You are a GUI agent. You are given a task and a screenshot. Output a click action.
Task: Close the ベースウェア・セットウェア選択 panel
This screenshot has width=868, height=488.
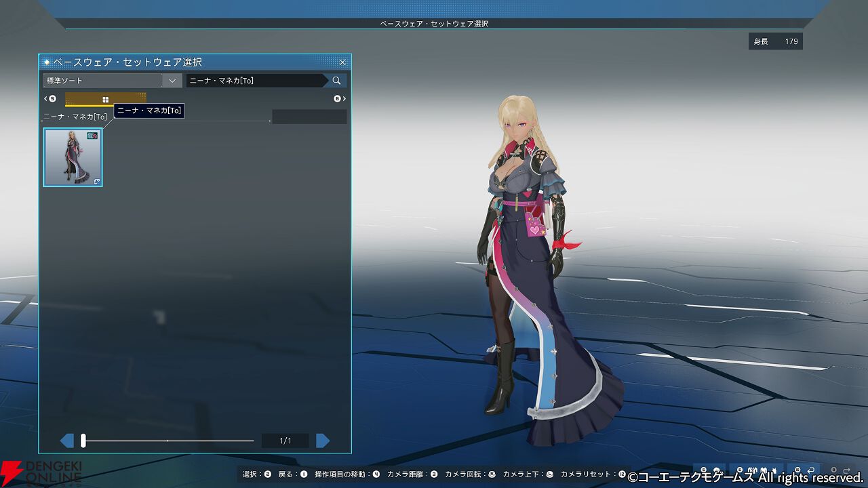coord(342,62)
